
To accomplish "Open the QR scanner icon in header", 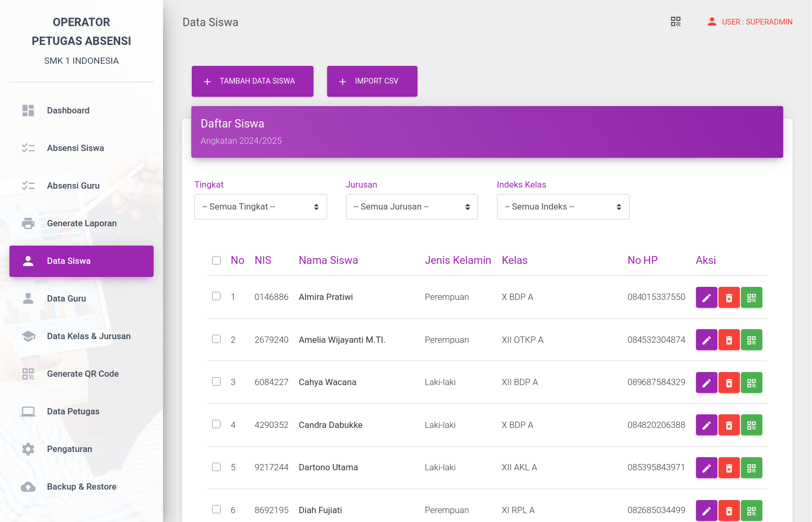I will (676, 21).
